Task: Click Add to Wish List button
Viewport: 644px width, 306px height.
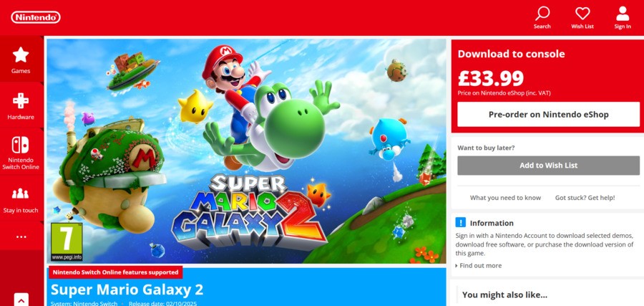Action: (x=548, y=166)
